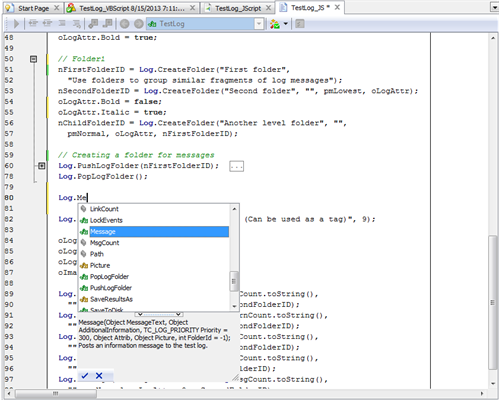Close the Start Page tab

(57, 8)
